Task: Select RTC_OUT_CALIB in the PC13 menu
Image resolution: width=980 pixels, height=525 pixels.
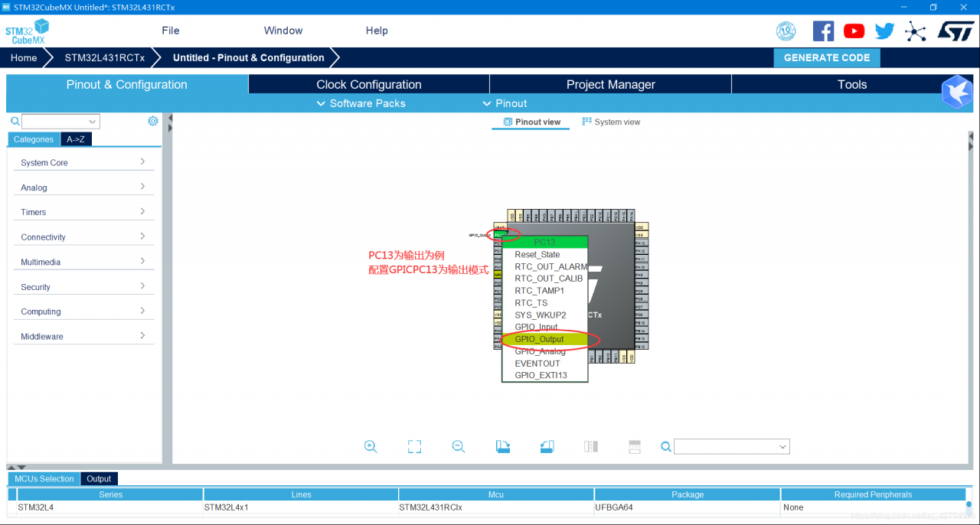Action: click(x=544, y=279)
